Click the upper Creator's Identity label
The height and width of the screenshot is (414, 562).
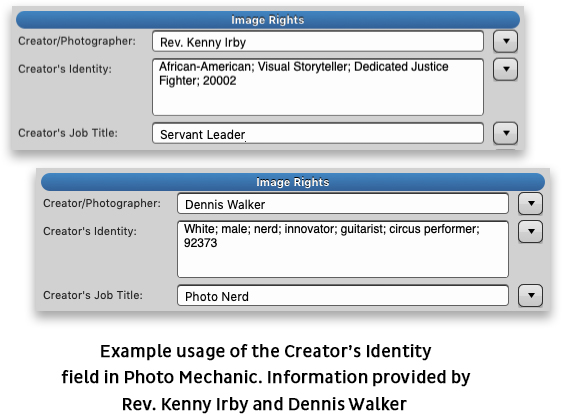point(65,68)
